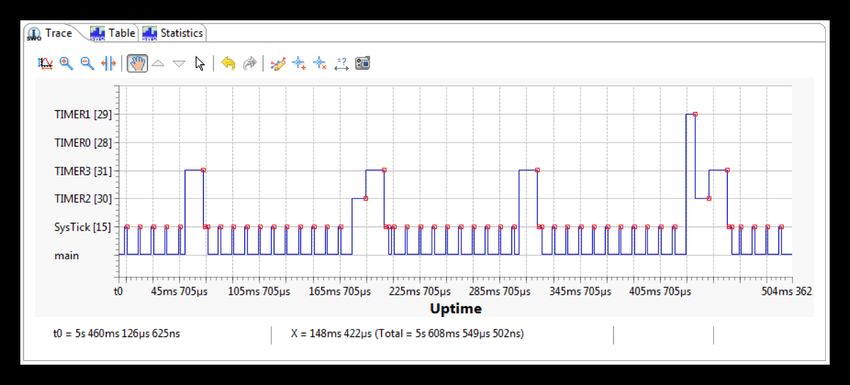Click the reset graph view icon
This screenshot has height=385, width=850.
click(x=46, y=63)
